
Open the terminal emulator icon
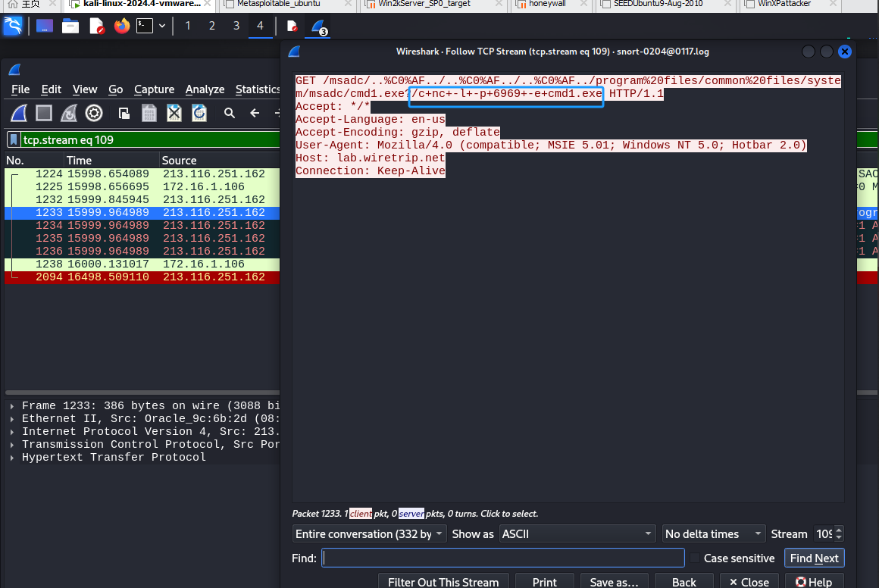(x=145, y=26)
